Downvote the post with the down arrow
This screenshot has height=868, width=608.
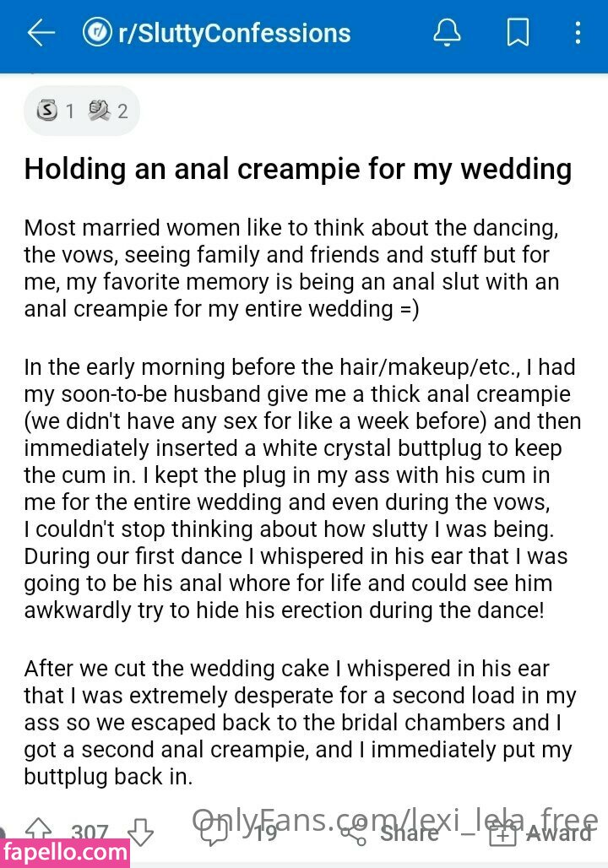pos(140,832)
